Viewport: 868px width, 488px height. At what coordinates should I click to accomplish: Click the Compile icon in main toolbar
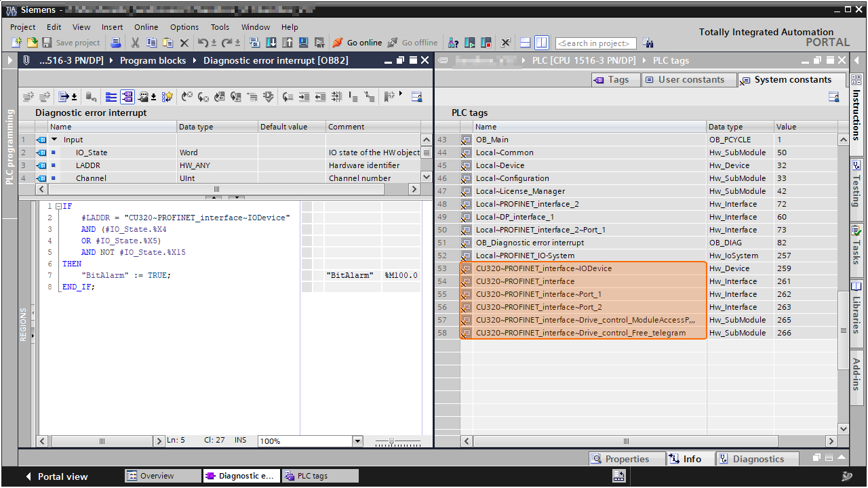[x=255, y=43]
